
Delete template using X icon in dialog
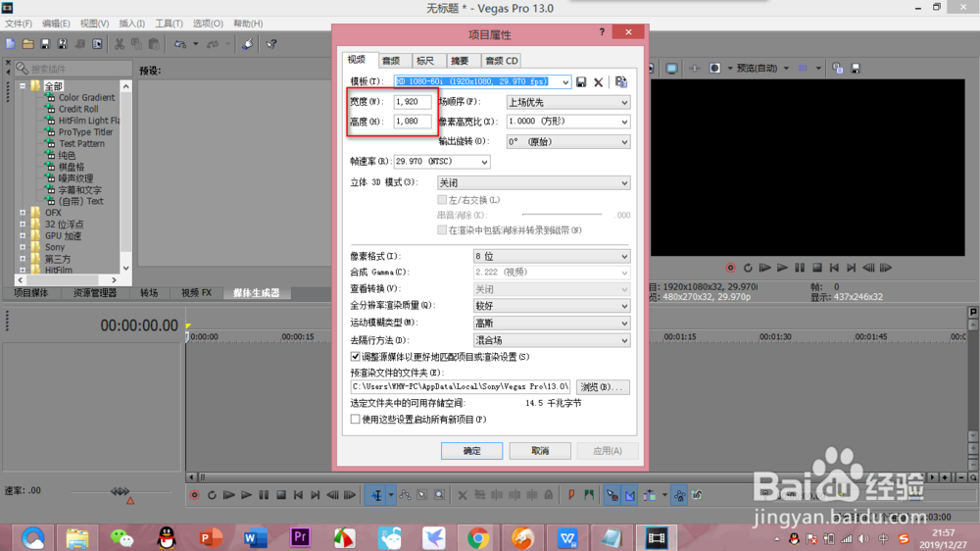[x=598, y=82]
